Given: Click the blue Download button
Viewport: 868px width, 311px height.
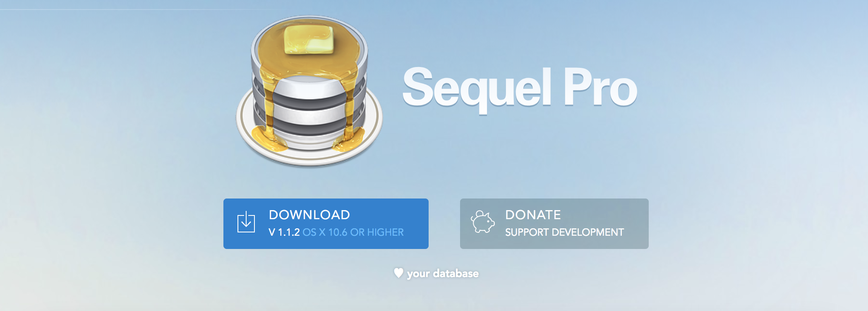Looking at the screenshot, I should 326,224.
